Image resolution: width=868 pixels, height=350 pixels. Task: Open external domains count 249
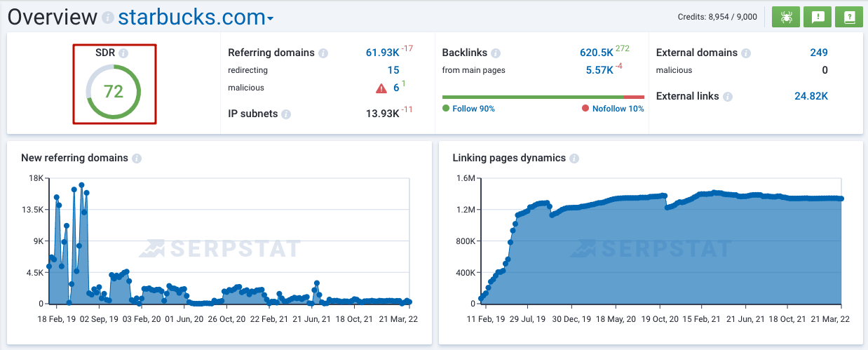click(819, 53)
